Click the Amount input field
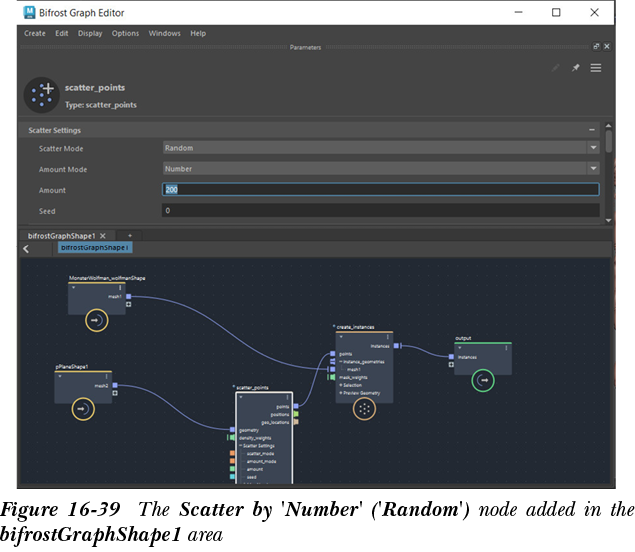635x552 pixels. coord(380,190)
